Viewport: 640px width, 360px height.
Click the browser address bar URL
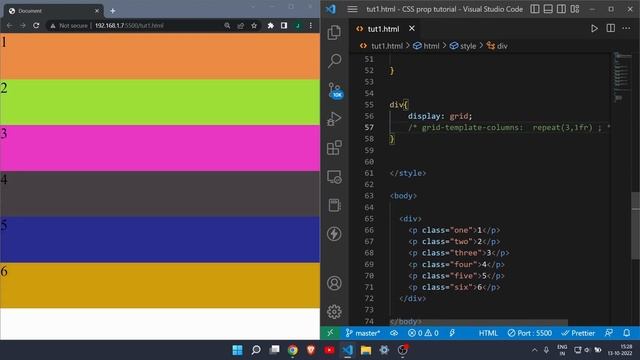pyautogui.click(x=129, y=25)
